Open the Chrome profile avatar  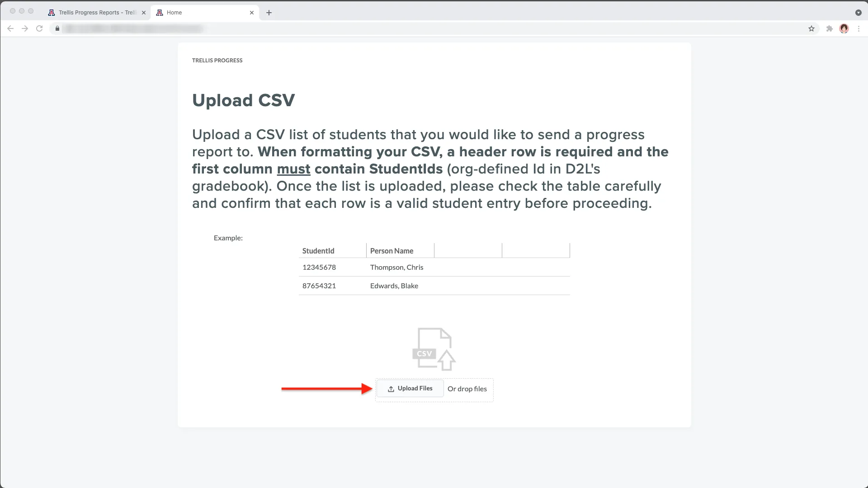[844, 28]
